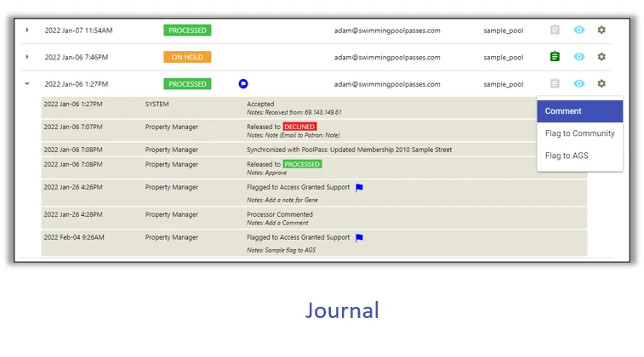
Task: Expand the 2022 Jan-06 7:46PM record
Action: click(27, 57)
